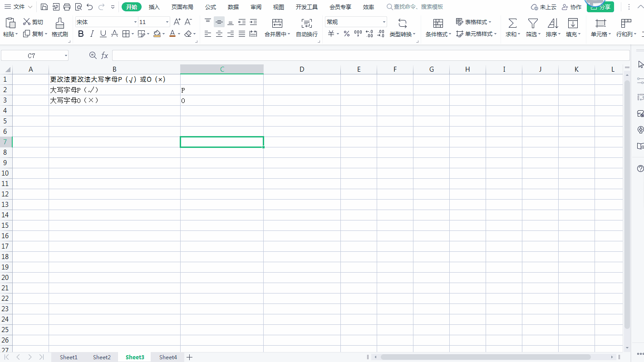The height and width of the screenshot is (362, 644).
Task: Click the Paste clipboard icon
Action: point(10,23)
